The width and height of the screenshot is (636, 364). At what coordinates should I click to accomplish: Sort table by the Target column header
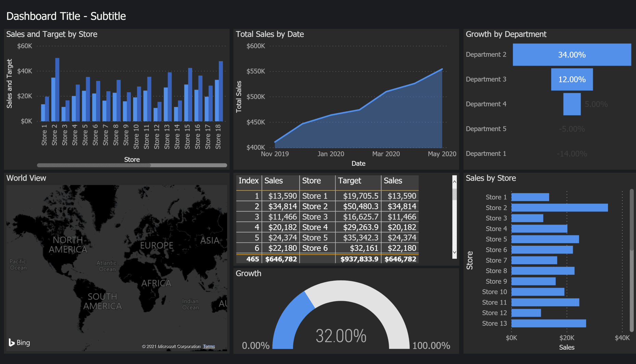pos(349,181)
